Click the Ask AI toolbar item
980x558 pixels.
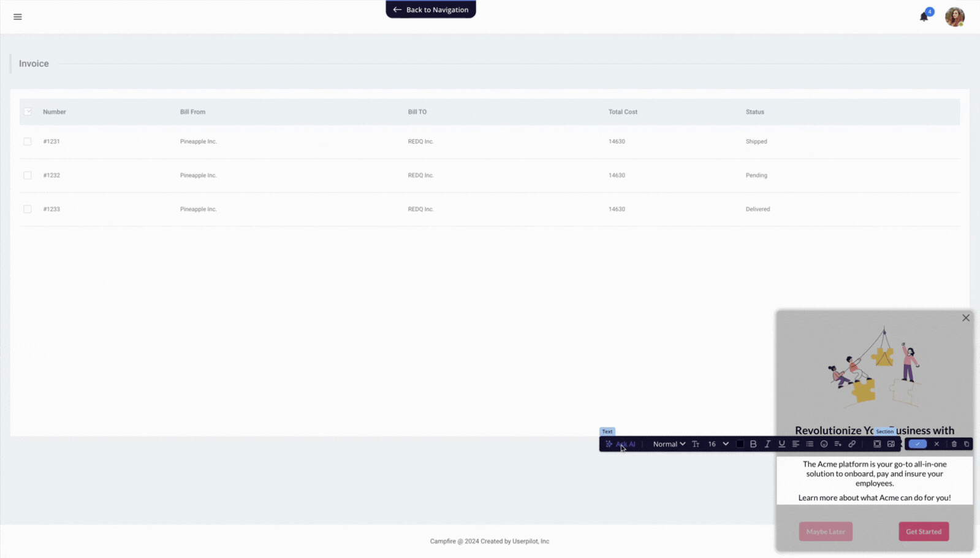(620, 444)
